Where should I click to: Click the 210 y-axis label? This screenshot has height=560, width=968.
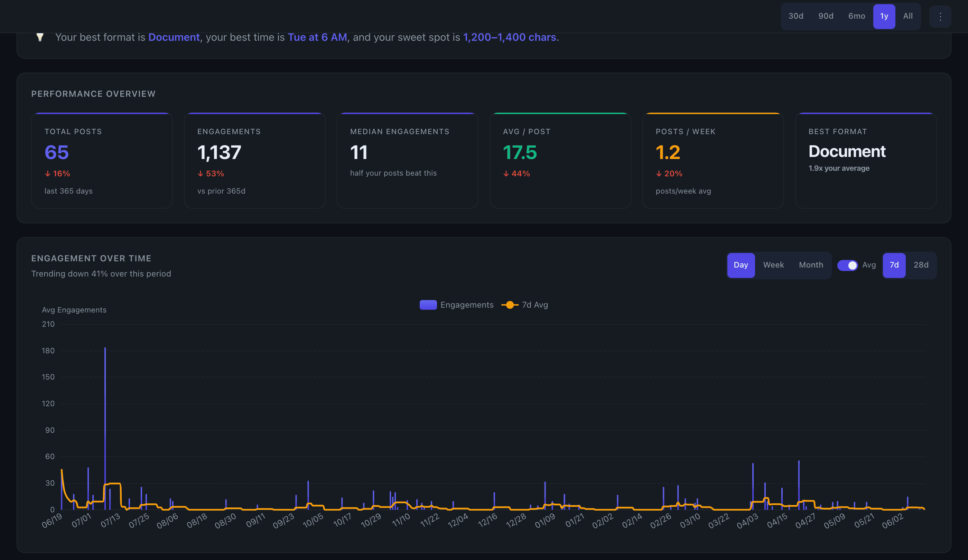[48, 324]
